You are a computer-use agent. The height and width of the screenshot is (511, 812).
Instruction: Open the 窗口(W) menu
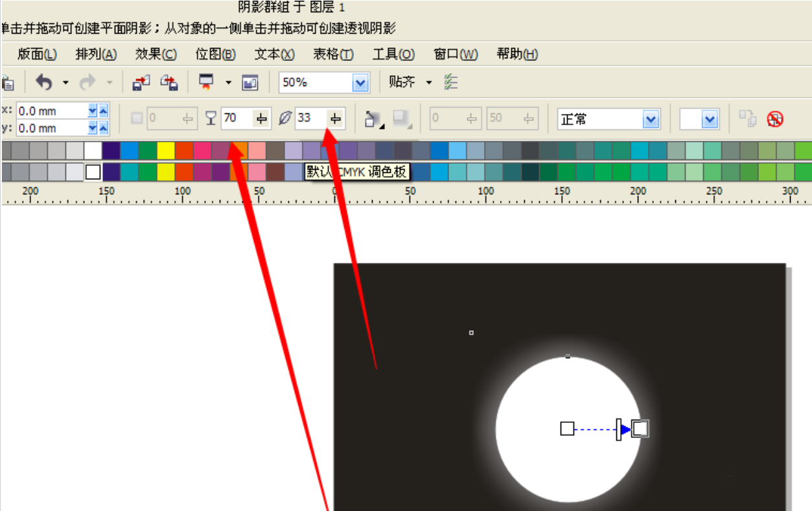click(456, 54)
